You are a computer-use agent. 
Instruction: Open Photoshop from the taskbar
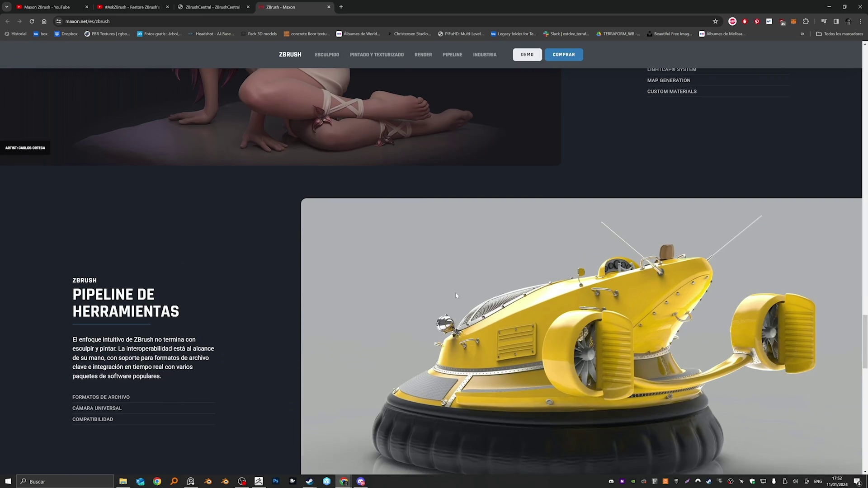point(276,481)
